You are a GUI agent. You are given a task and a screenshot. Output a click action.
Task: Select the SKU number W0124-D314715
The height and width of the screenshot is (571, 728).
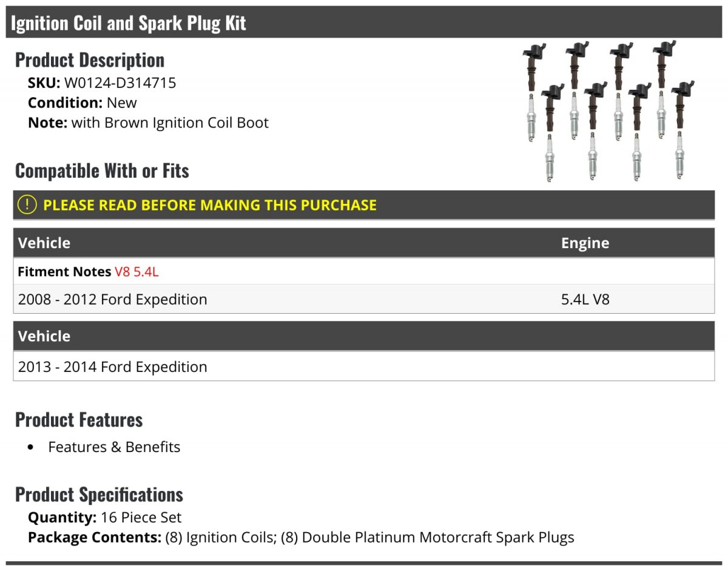[120, 83]
